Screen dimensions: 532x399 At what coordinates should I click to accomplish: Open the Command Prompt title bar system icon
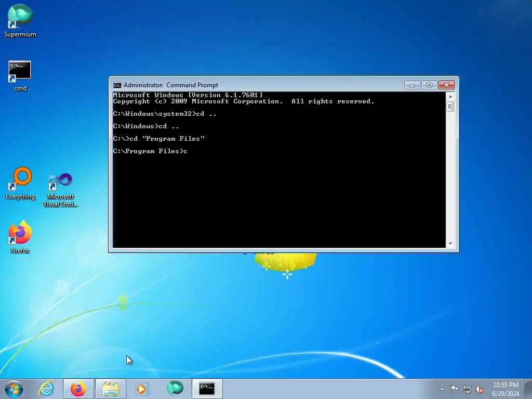[x=117, y=85]
